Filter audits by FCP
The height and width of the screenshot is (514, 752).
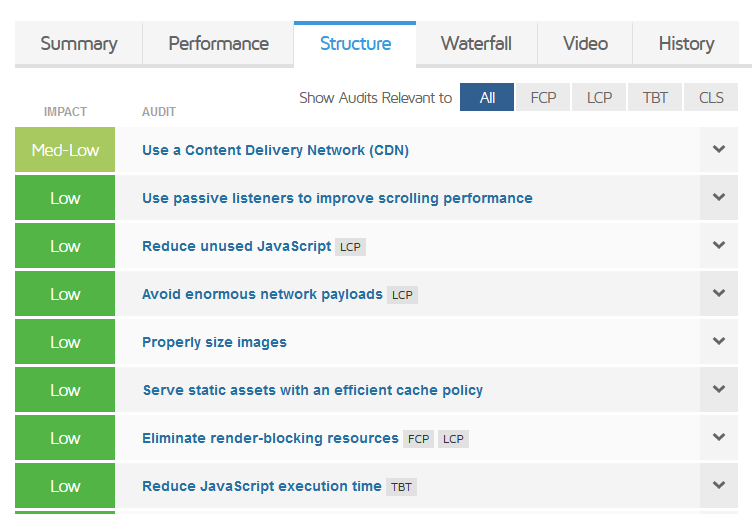pyautogui.click(x=543, y=97)
